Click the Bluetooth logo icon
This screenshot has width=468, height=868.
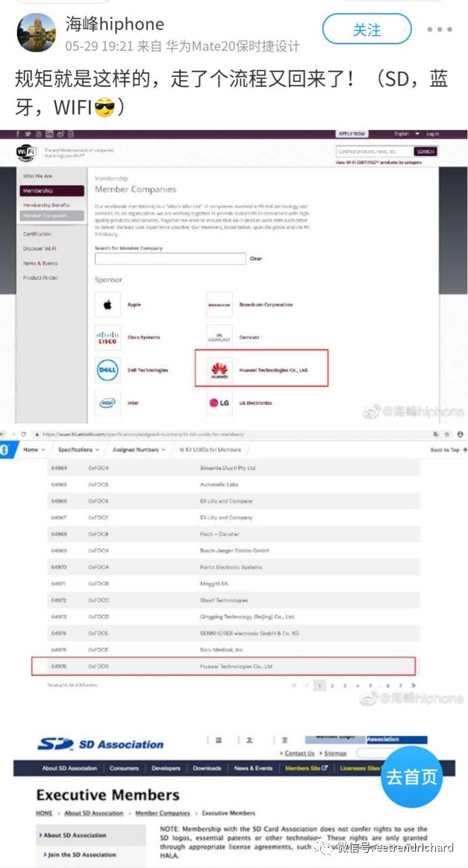(x=4, y=449)
